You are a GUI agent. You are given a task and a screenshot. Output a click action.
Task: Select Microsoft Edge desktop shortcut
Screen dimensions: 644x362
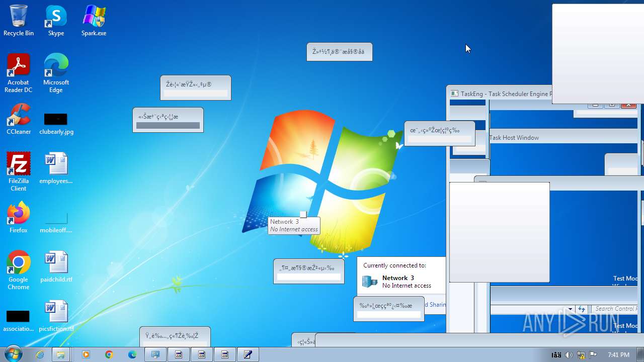click(56, 73)
